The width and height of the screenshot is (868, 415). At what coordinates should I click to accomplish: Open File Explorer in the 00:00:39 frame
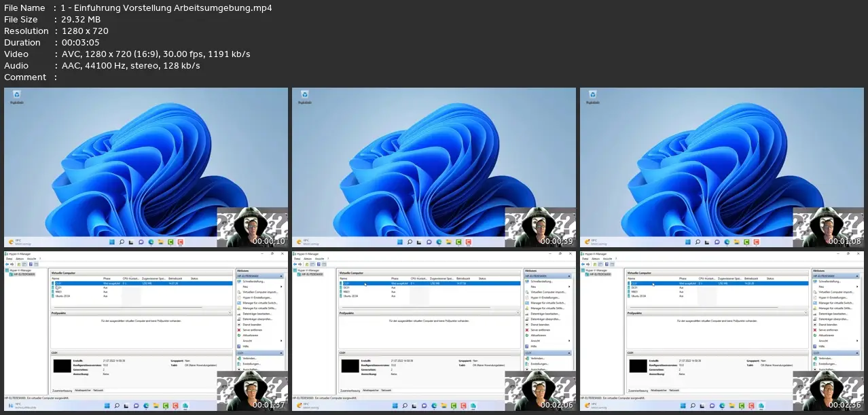[x=448, y=242]
